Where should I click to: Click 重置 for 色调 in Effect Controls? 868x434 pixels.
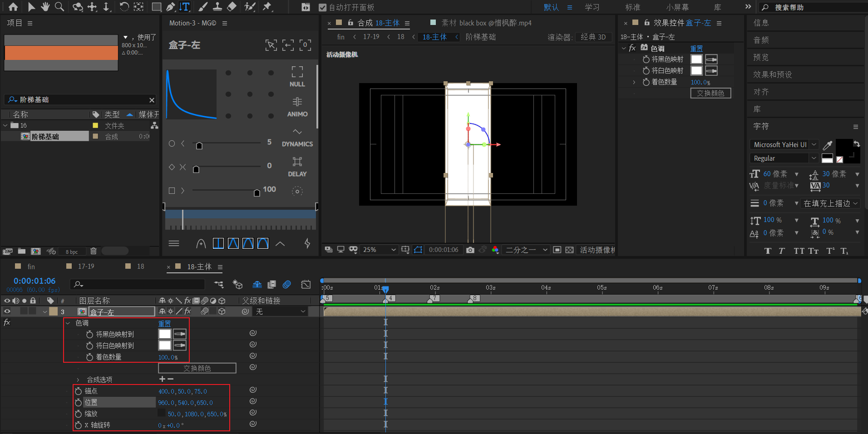[x=696, y=48]
